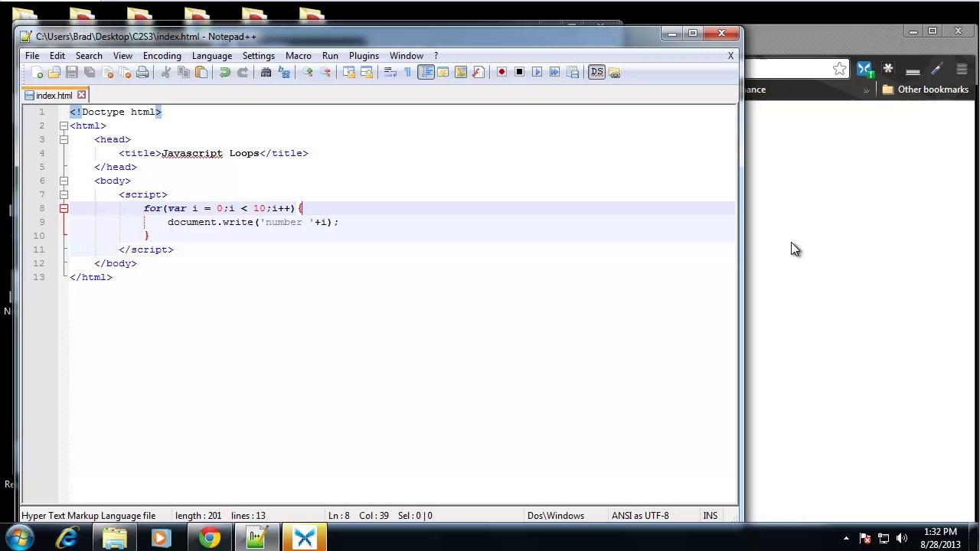Open the Run menu

point(330,56)
